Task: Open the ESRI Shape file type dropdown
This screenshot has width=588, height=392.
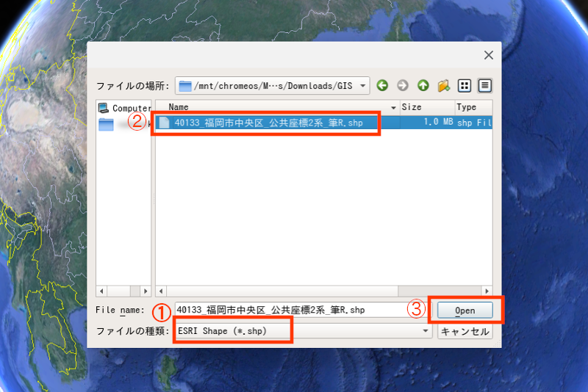Action: tap(303, 331)
